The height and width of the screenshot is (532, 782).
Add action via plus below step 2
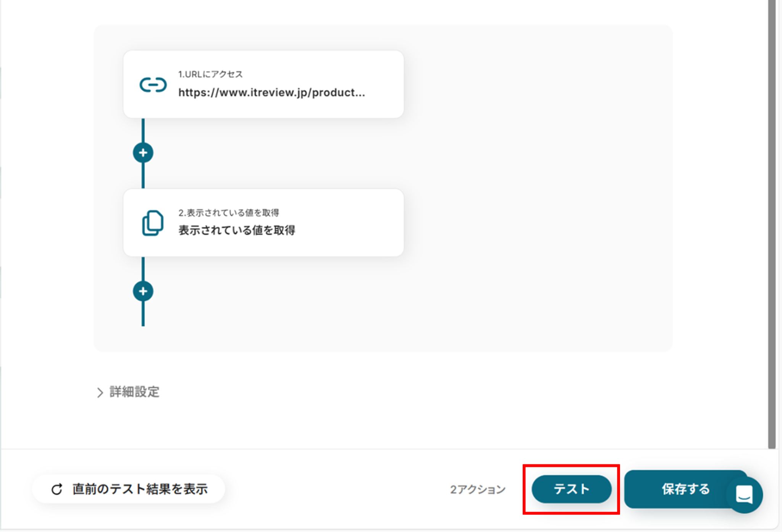(143, 291)
